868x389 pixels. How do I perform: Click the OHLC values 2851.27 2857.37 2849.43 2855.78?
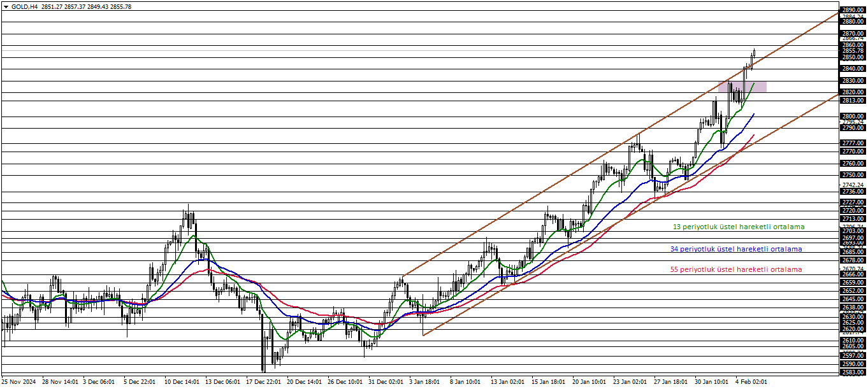[x=86, y=6]
